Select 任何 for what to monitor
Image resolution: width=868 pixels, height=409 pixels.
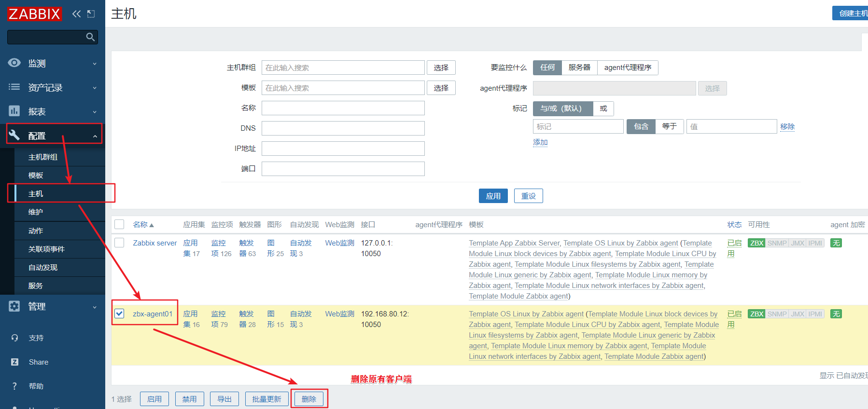coord(547,68)
